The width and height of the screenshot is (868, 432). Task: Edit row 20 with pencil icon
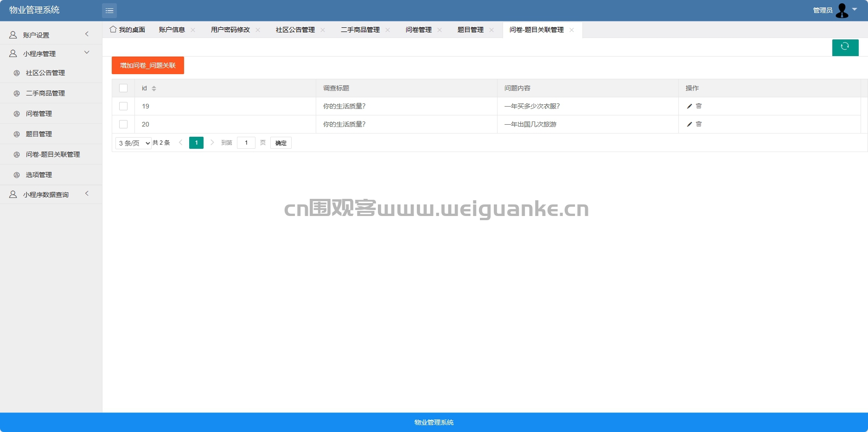coord(689,124)
